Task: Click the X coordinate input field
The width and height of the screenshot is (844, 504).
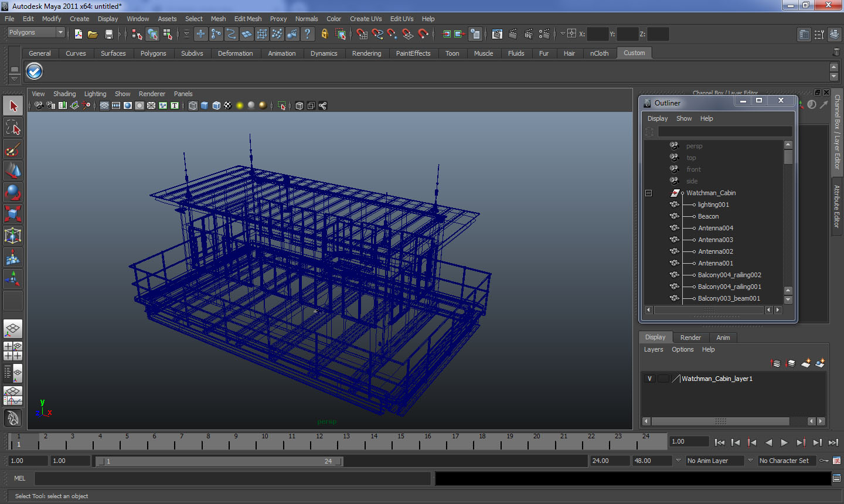Action: [597, 34]
